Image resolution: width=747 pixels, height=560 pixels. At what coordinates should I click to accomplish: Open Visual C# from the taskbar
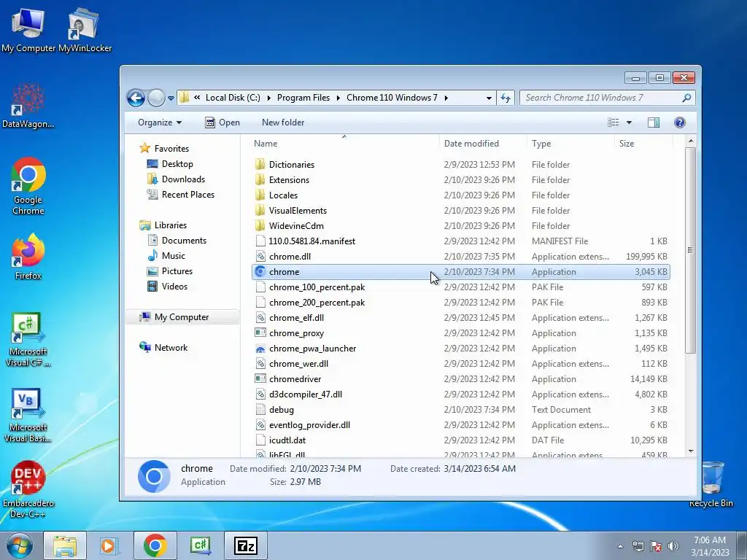(x=200, y=545)
